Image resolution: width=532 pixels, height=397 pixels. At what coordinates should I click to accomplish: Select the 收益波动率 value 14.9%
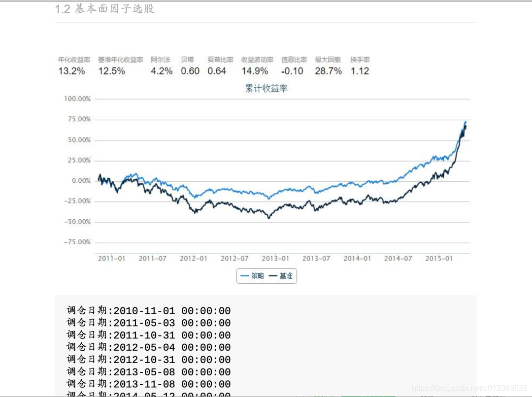click(x=255, y=71)
